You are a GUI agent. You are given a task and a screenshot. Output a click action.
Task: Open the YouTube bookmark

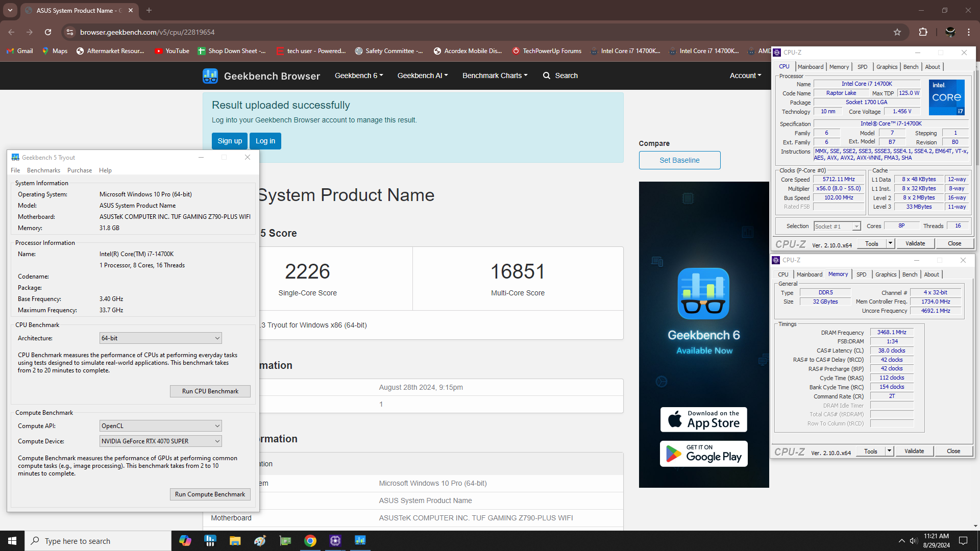click(172, 51)
